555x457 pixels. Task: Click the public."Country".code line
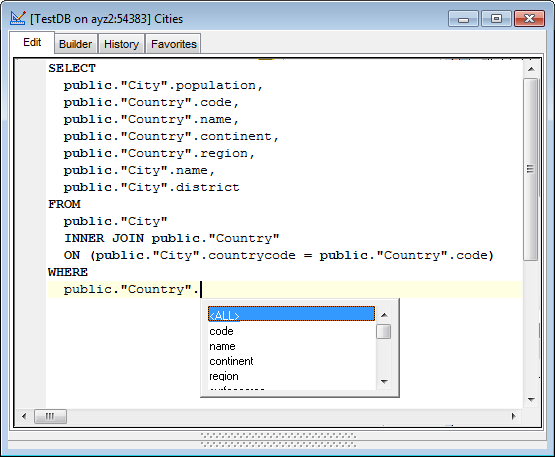click(151, 102)
